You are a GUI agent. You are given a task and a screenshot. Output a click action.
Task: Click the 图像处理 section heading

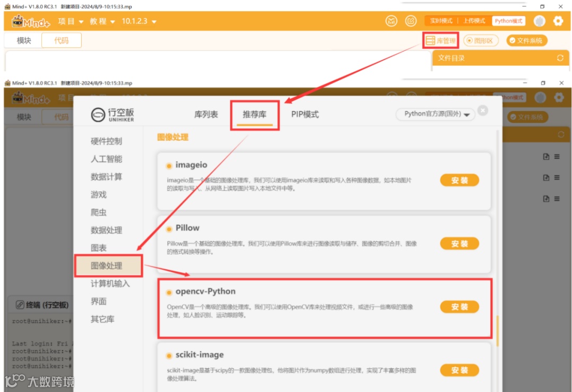coord(173,137)
